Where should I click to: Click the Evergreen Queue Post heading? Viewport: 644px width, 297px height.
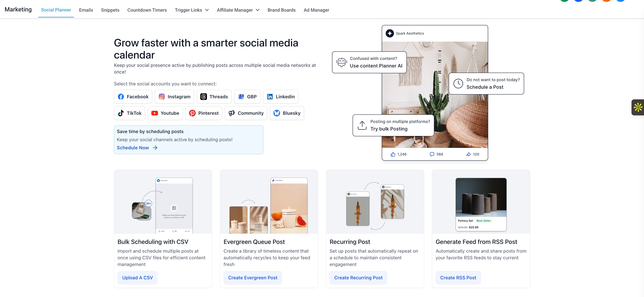click(x=254, y=242)
